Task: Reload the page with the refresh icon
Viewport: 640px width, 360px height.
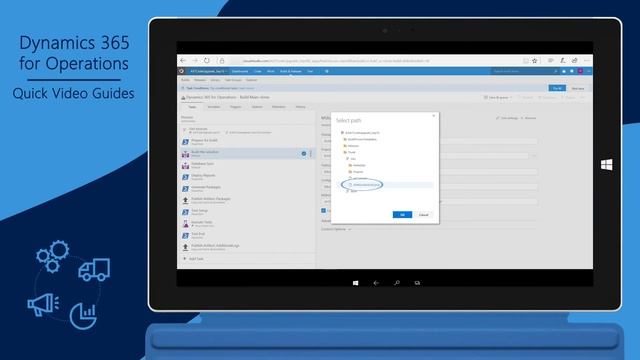Action: click(x=207, y=60)
